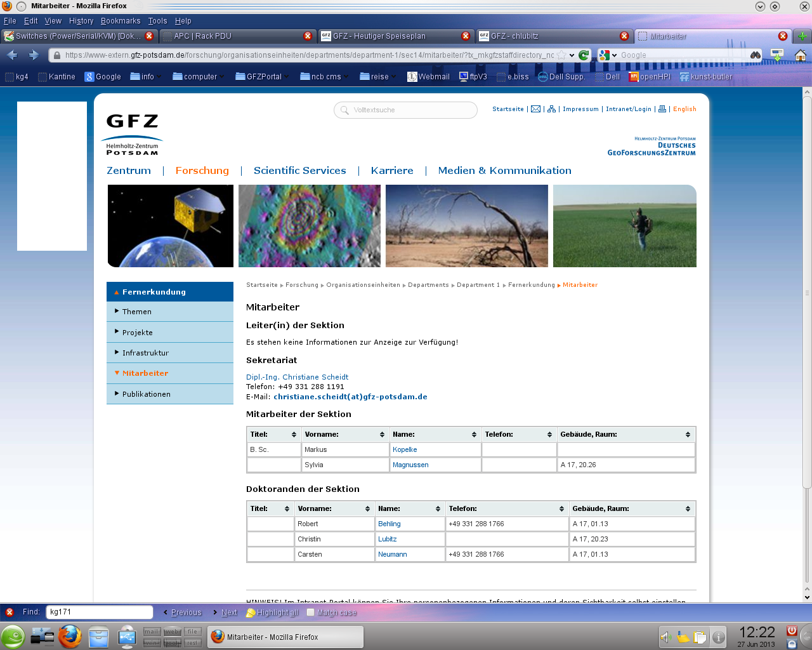This screenshot has width=812, height=650.
Task: Open the 'ncb cms' bookmark folder dropdown
Action: pyautogui.click(x=325, y=77)
